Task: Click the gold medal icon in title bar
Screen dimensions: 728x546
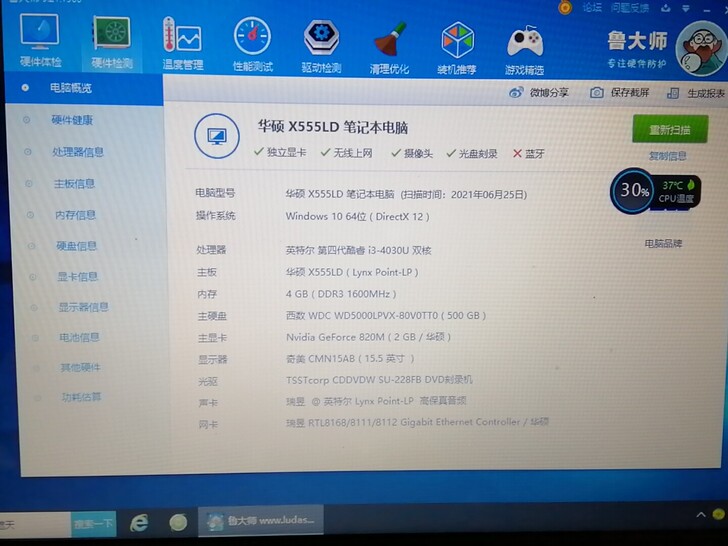Action: tap(565, 6)
